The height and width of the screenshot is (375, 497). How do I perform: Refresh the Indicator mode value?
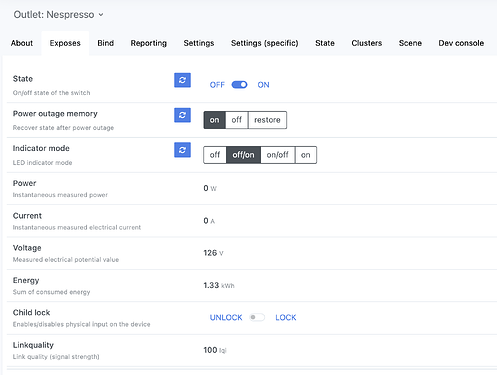[x=182, y=150]
